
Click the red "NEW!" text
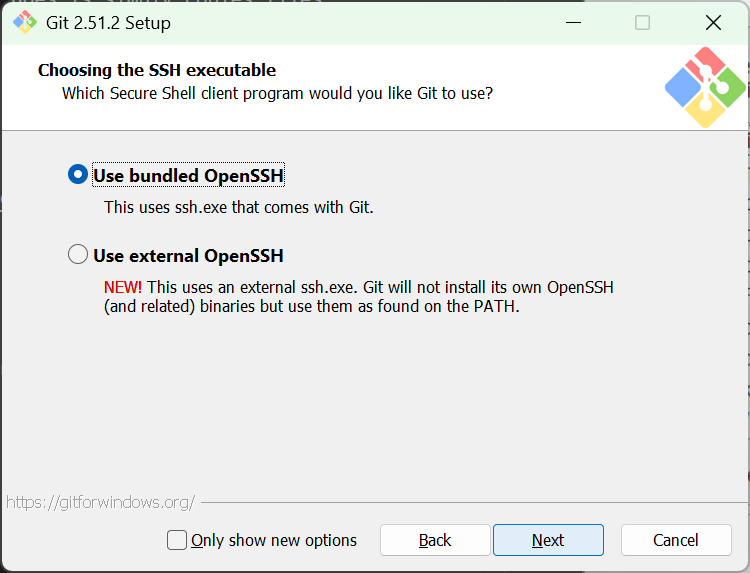point(123,288)
